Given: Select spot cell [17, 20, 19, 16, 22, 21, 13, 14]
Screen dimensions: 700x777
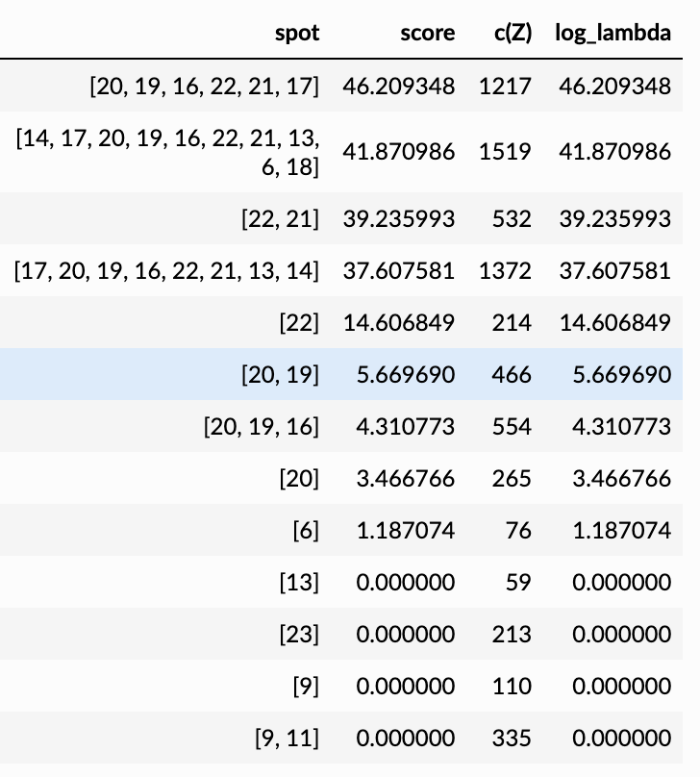Looking at the screenshot, I should 166,271.
